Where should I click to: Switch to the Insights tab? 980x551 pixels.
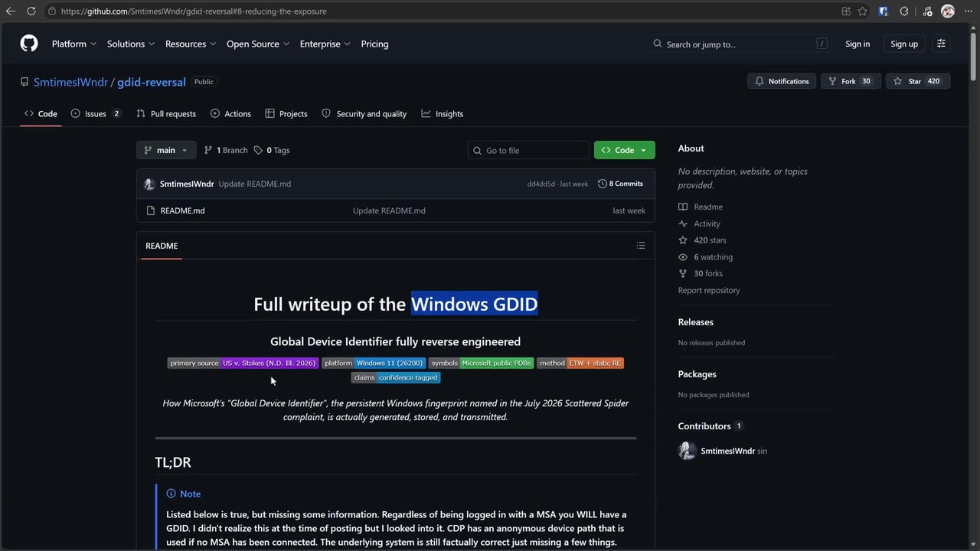(x=443, y=113)
